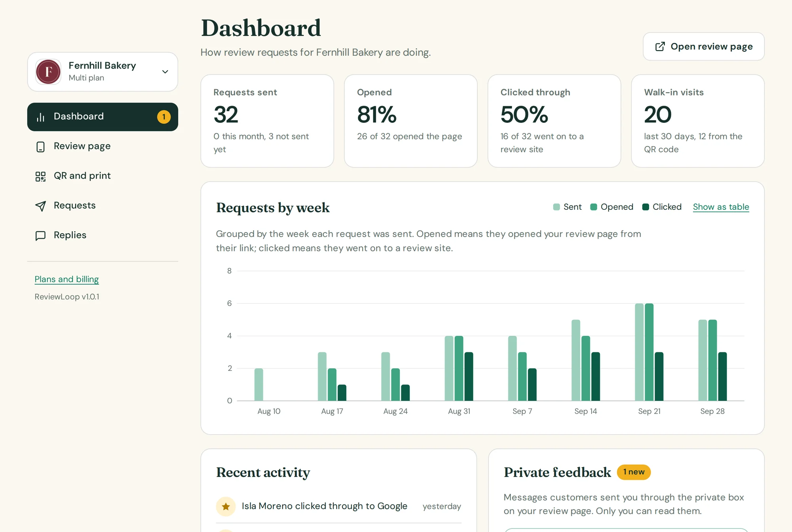This screenshot has height=532, width=792.
Task: Click the Aug 24 Opened bar
Action: click(x=396, y=385)
